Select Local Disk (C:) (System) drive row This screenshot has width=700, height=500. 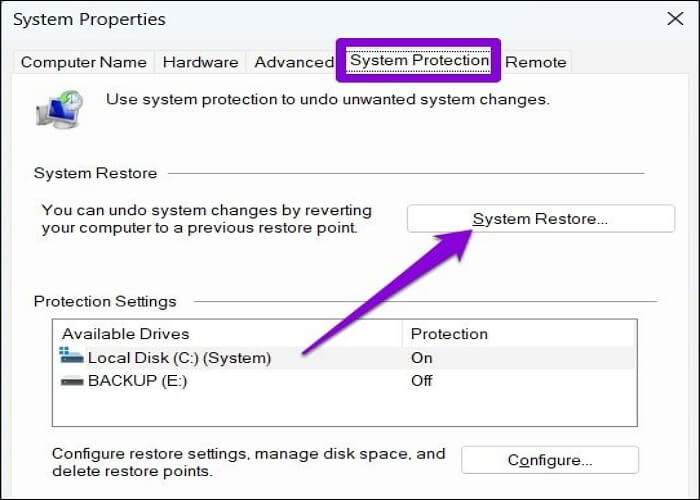(179, 357)
